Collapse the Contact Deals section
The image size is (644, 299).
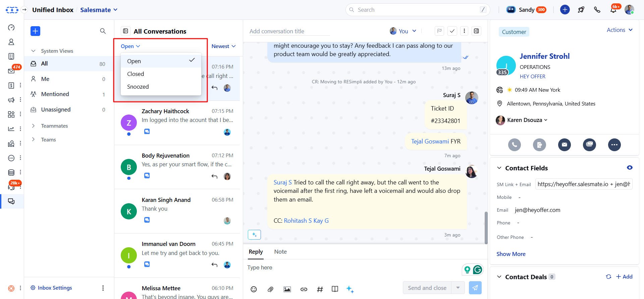point(499,277)
